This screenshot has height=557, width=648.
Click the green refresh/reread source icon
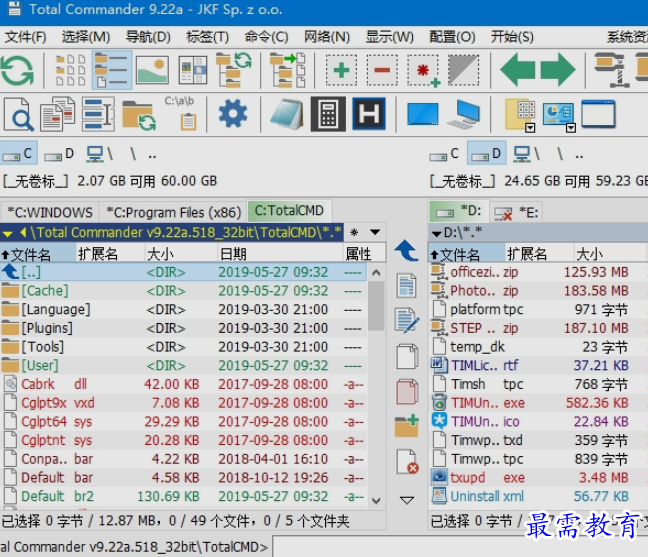[17, 70]
